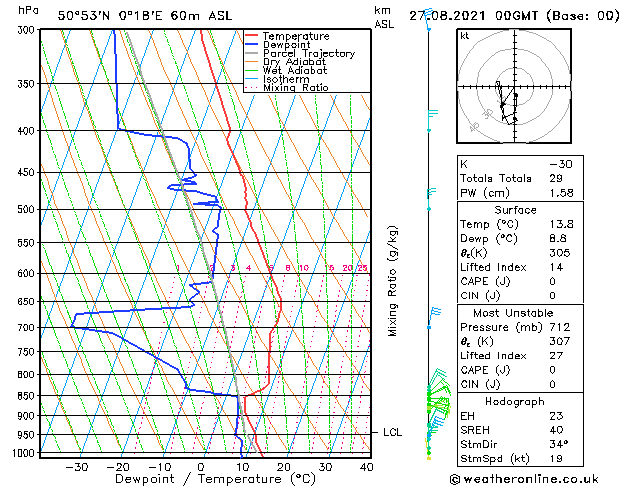Viewport: 629px width, 486px height.
Task: Click the surface Temp value 13.8
Action: 562,224
